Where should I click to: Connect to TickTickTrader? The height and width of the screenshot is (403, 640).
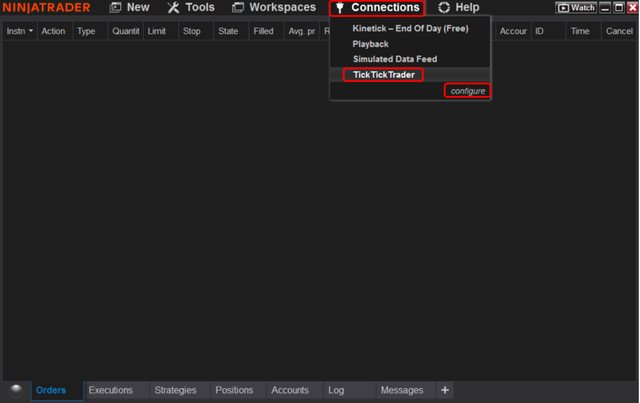point(383,75)
